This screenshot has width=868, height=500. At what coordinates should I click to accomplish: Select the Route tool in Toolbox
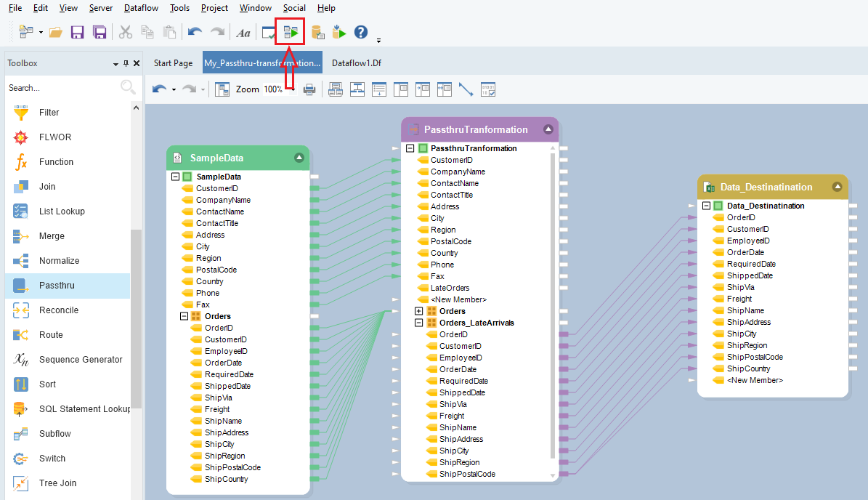click(x=51, y=335)
